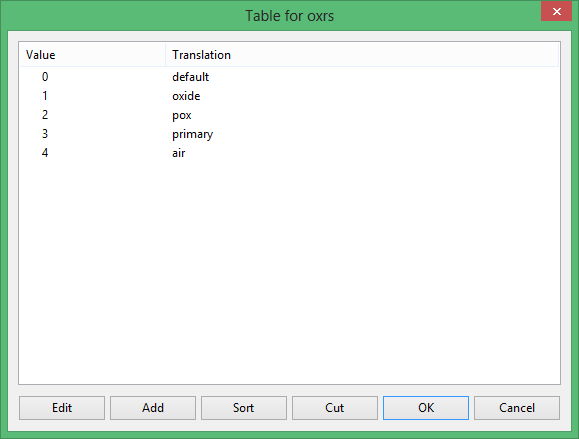The image size is (579, 439).
Task: Select the 'oxide' translation row
Action: (x=186, y=96)
